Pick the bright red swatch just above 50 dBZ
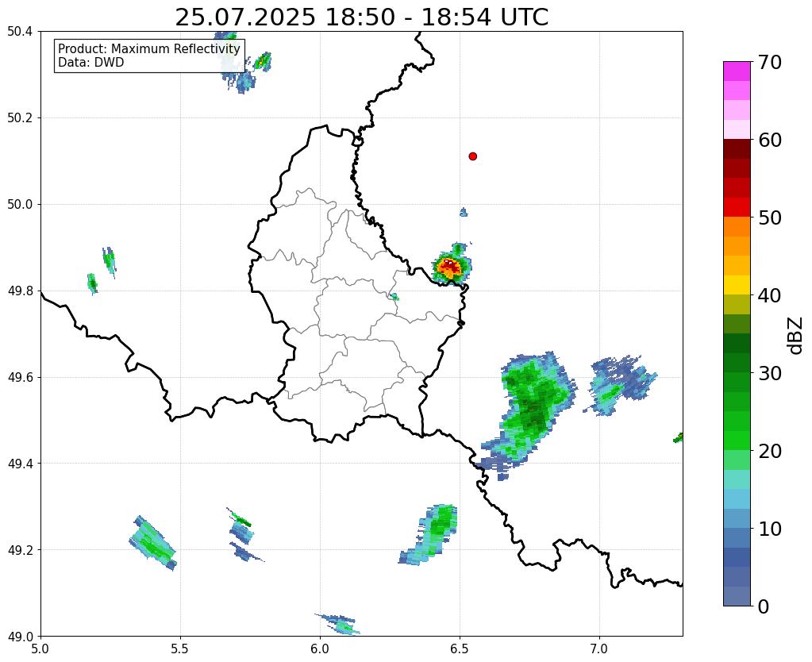This screenshot has width=812, height=662. (737, 207)
